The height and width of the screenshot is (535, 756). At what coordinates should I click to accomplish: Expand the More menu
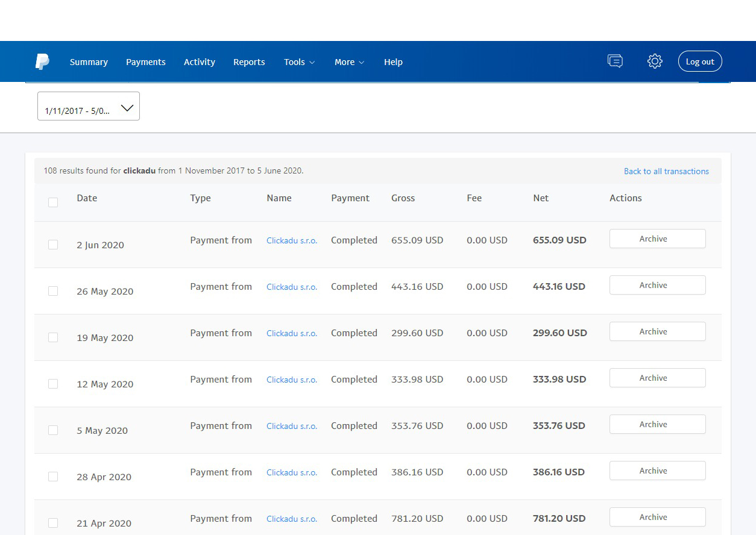tap(350, 62)
